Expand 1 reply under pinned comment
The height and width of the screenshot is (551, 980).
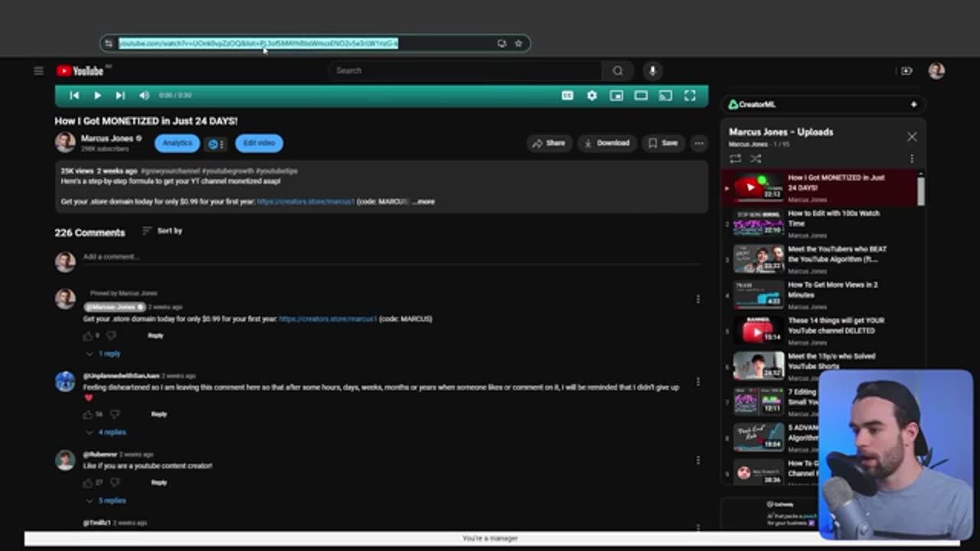(103, 354)
